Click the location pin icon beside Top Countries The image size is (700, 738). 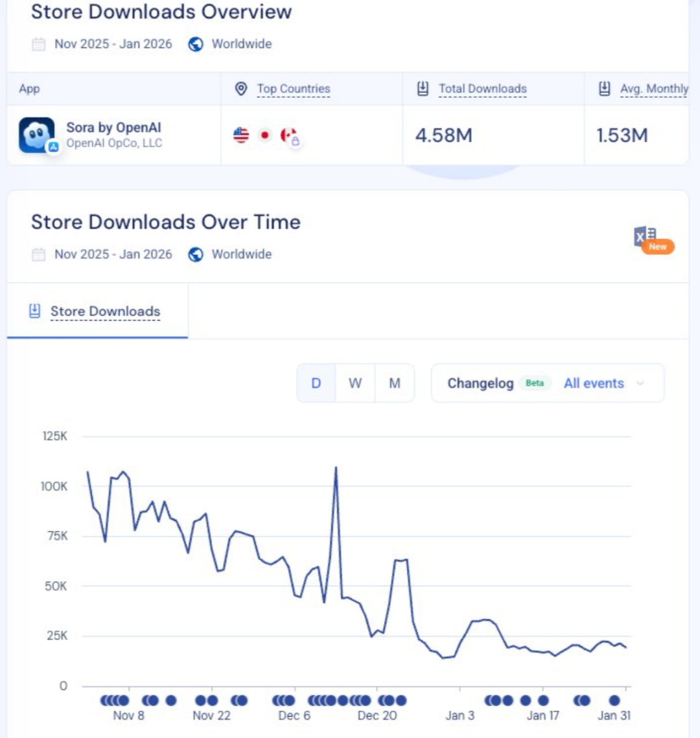point(241,89)
